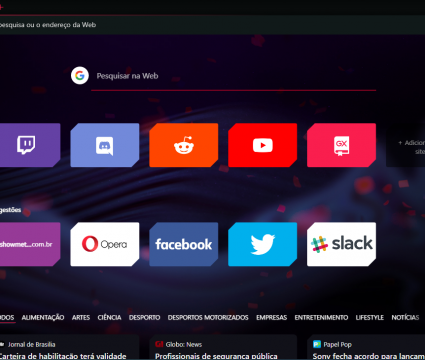Open the YouTube speed dial tile
Image resolution: width=425 pixels, height=360 pixels.
(x=262, y=145)
